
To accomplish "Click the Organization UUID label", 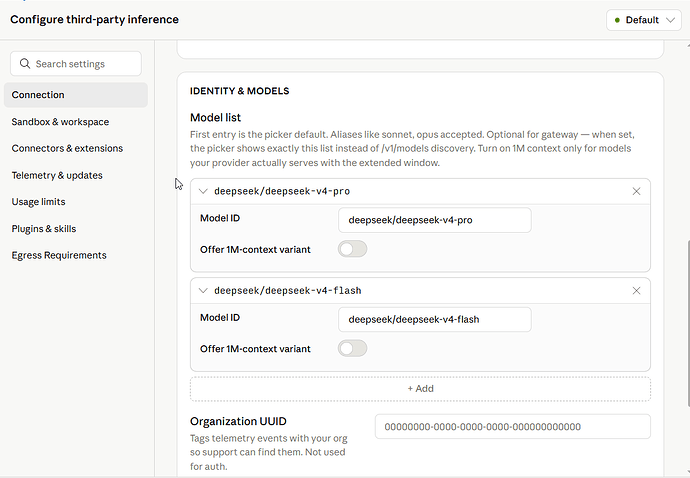I will point(238,421).
